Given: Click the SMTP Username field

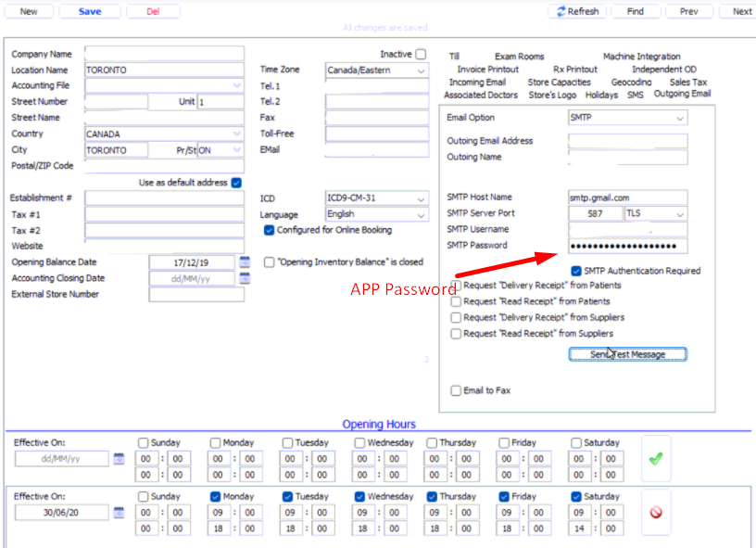Looking at the screenshot, I should [x=628, y=230].
